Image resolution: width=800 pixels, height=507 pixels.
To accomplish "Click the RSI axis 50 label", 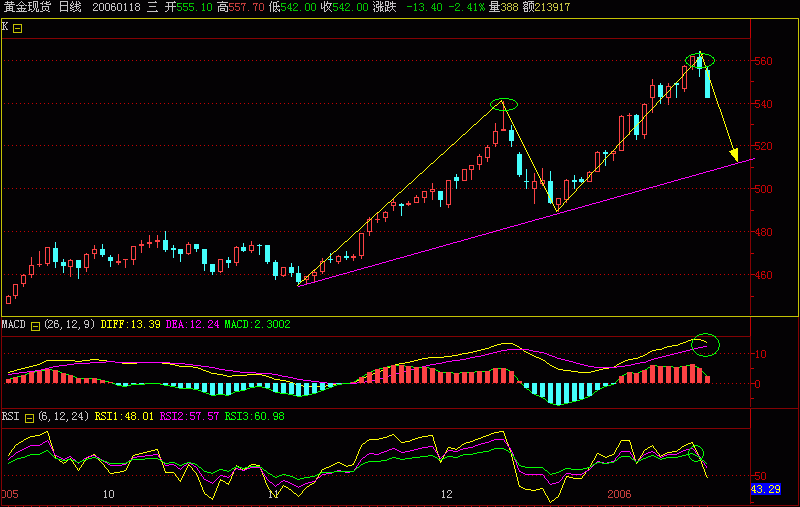I will pos(761,476).
